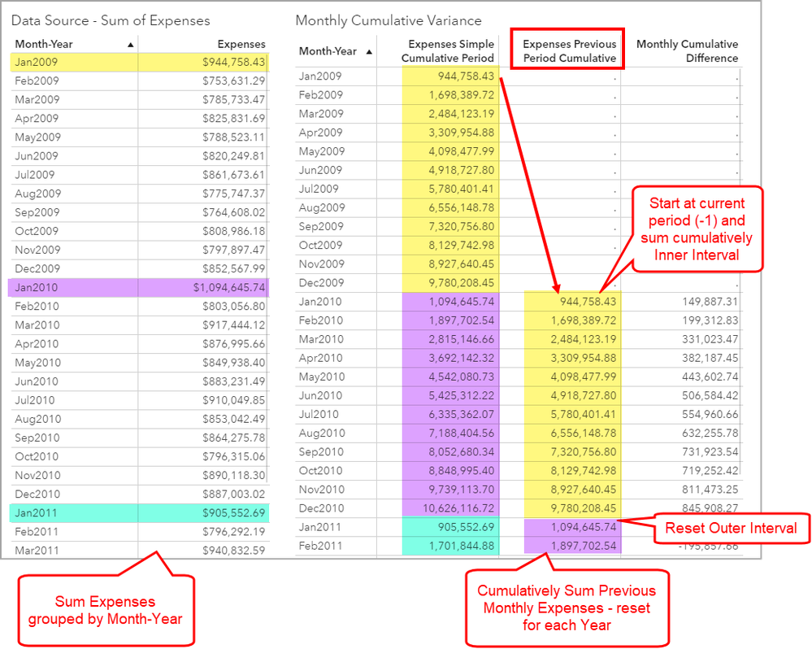
Task: Select Dec2010 in the left table
Action: (37, 494)
